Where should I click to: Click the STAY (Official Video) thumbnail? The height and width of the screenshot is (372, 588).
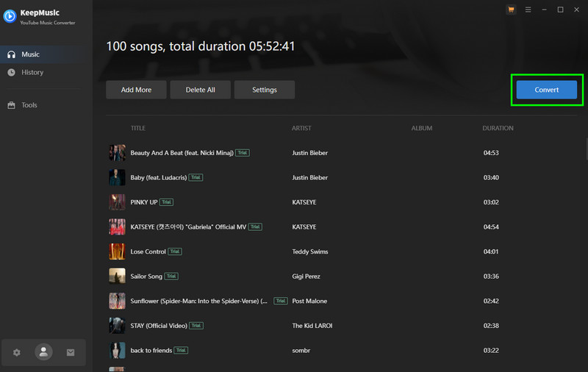[x=117, y=326]
